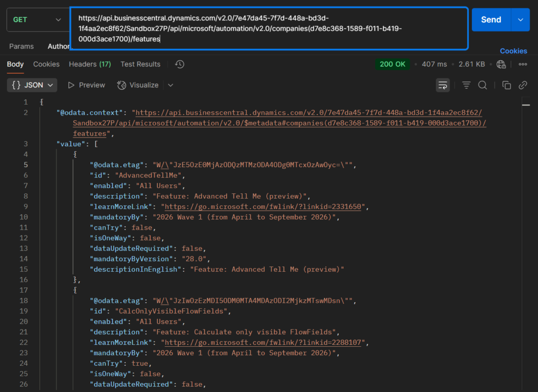Open the Headers (17) tab
Screen dimensions: 538x392
coord(90,64)
